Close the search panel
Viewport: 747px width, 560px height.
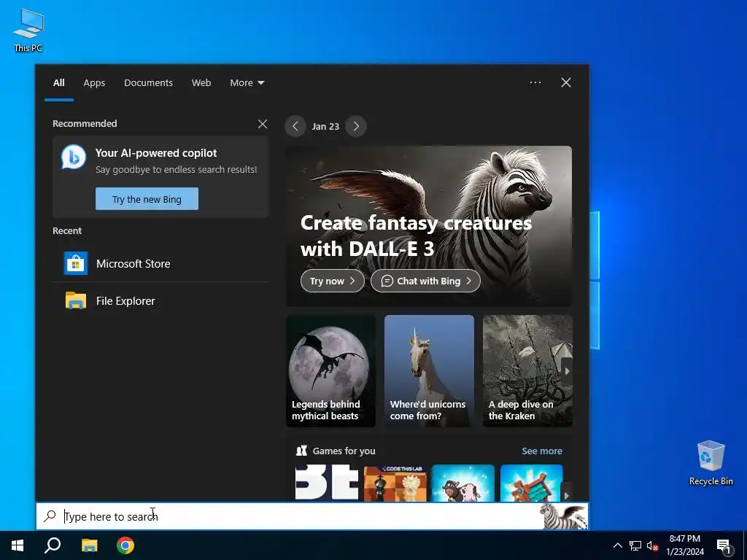(566, 82)
